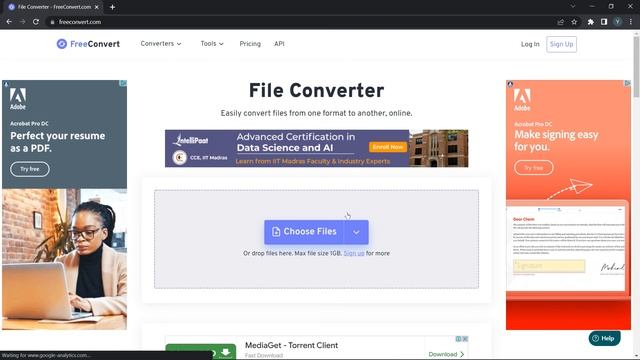Click the green download icon in MediaGet ad
The width and height of the screenshot is (640, 360).
pos(225,353)
